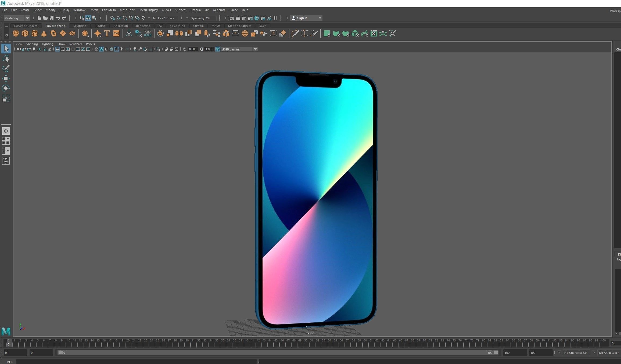Toggle textured display in viewport

[x=117, y=49]
